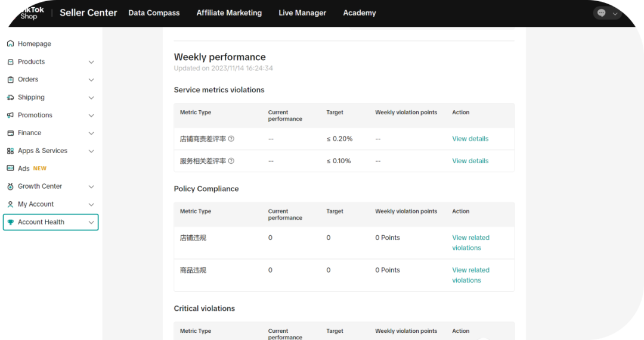Expand the My Account chevron

coord(91,204)
